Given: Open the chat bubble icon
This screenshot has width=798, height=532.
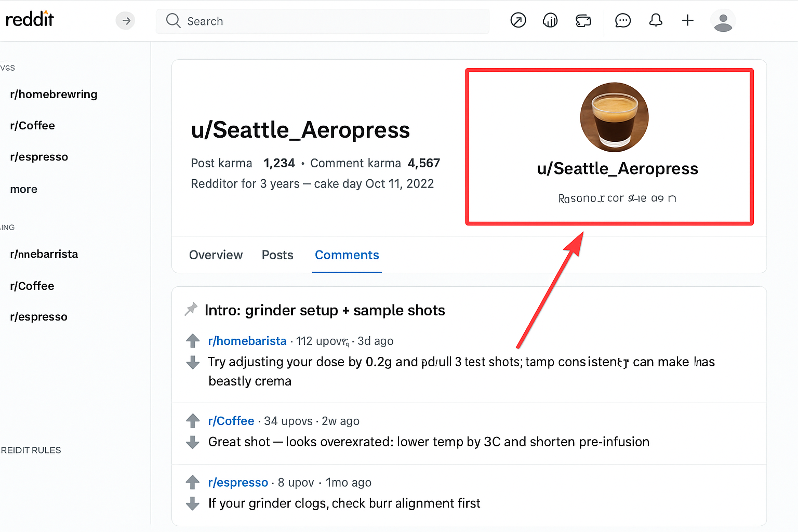Looking at the screenshot, I should tap(623, 20).
